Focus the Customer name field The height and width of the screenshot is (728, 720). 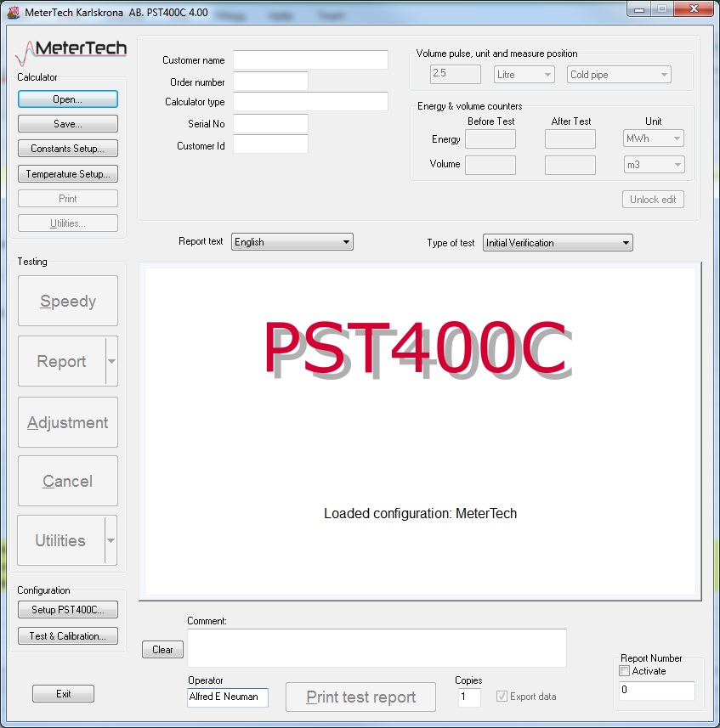[311, 60]
